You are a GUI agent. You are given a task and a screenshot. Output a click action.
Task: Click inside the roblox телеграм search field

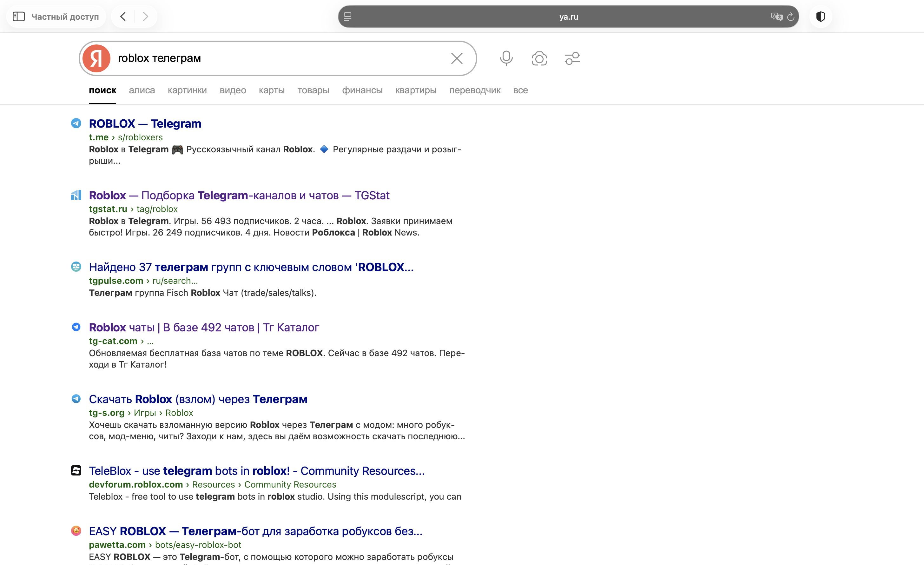278,58
